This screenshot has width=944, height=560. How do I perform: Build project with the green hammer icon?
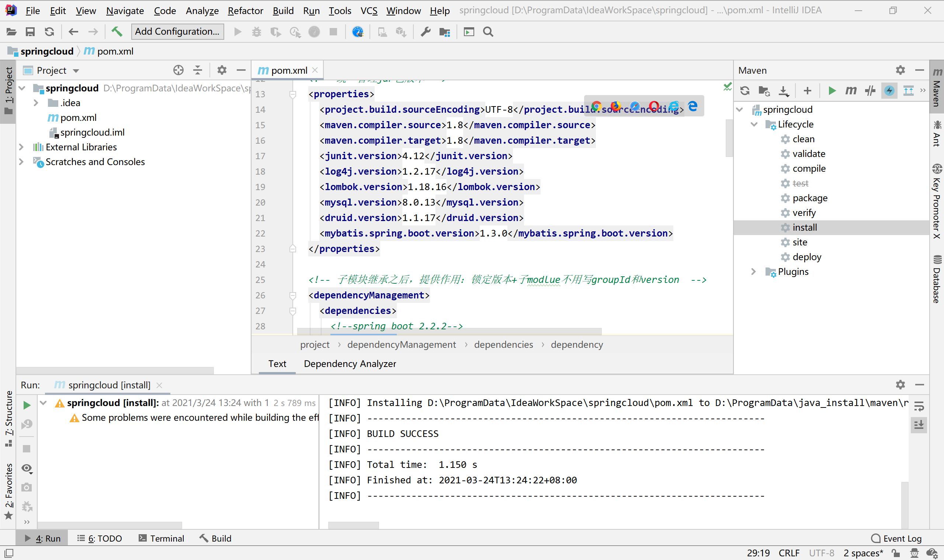[117, 32]
